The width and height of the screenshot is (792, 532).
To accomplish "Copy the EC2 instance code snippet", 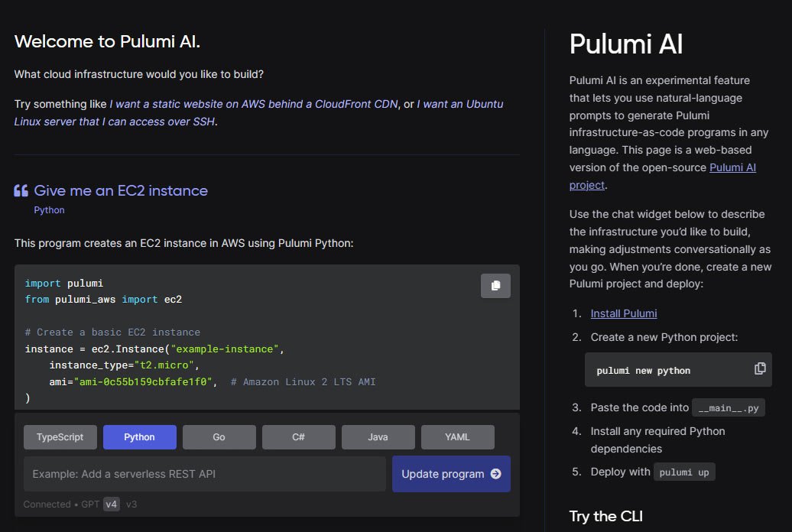I will (x=495, y=286).
